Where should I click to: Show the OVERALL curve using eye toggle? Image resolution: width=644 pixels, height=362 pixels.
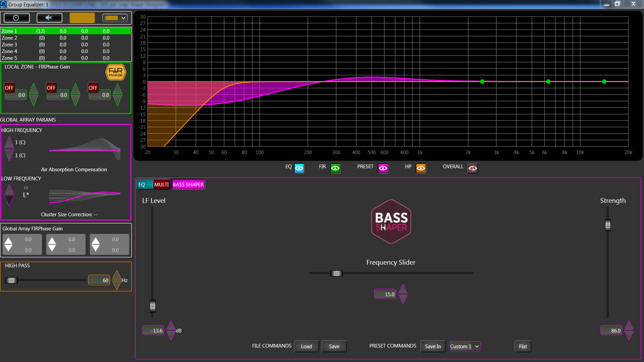point(473,168)
